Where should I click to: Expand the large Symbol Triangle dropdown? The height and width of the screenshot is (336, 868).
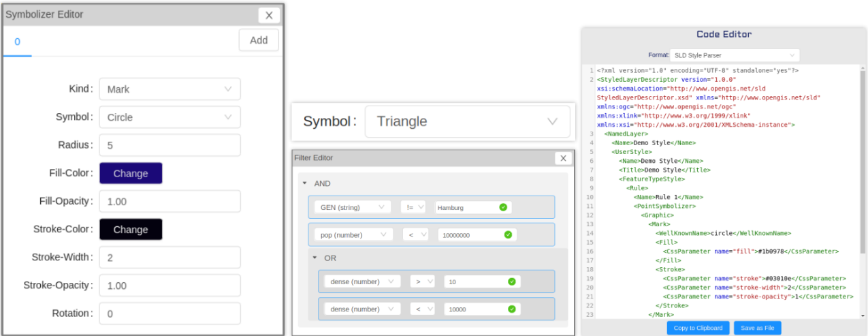click(x=468, y=122)
